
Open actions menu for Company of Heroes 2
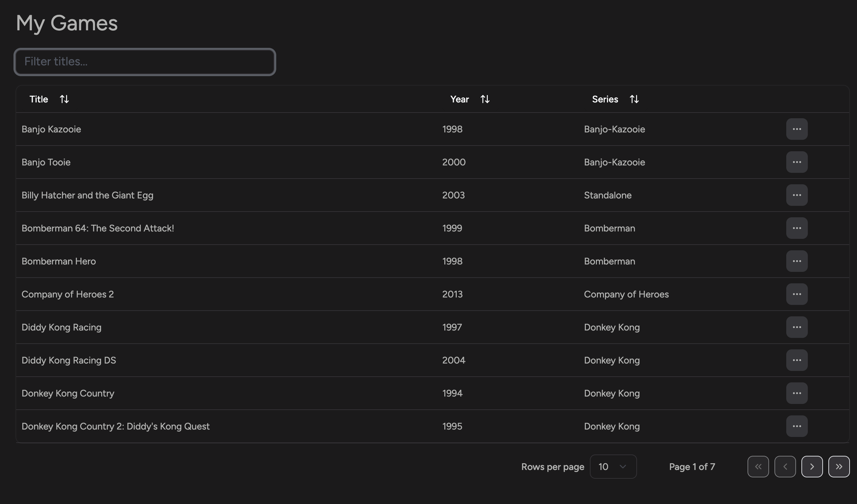(796, 294)
